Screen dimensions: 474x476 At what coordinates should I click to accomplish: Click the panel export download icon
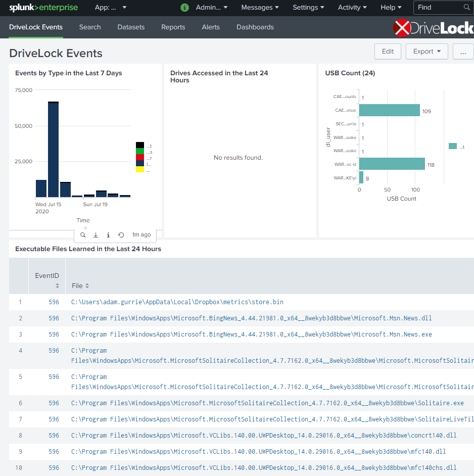tap(96, 235)
